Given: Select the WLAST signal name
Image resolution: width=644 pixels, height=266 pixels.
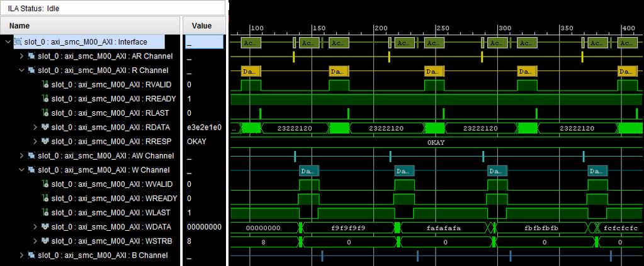Looking at the screenshot, I should [x=111, y=212].
